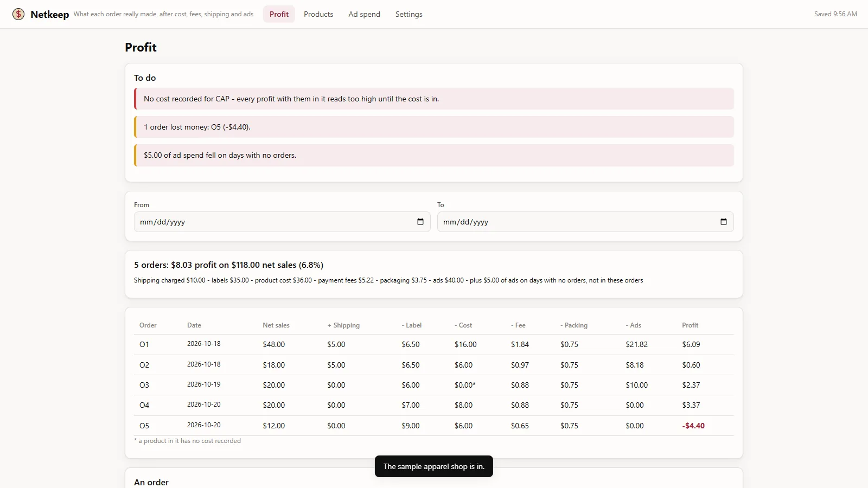The width and height of the screenshot is (868, 488).
Task: Click the 'Saved 9:56 AM' status text
Action: (835, 14)
